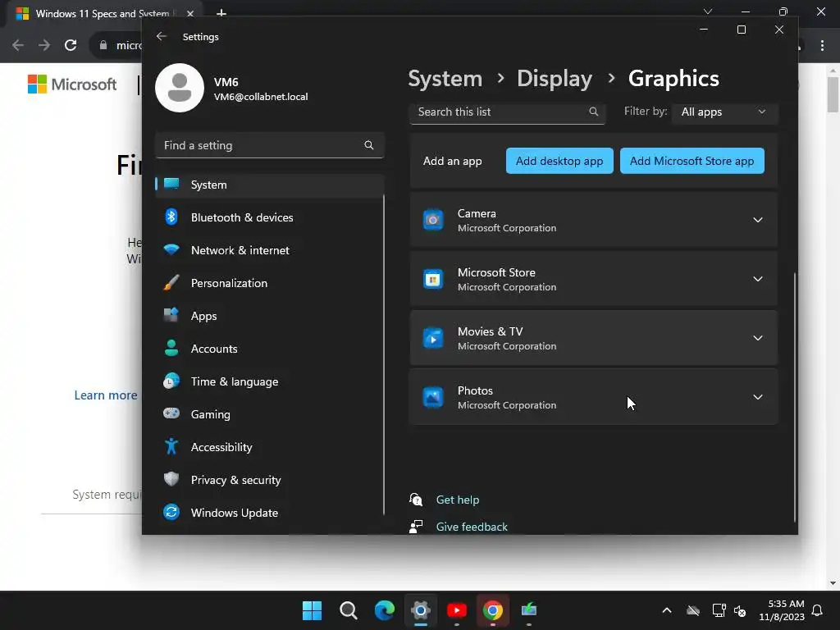The height and width of the screenshot is (630, 840).
Task: Open Privacy & security settings
Action: tap(269, 480)
